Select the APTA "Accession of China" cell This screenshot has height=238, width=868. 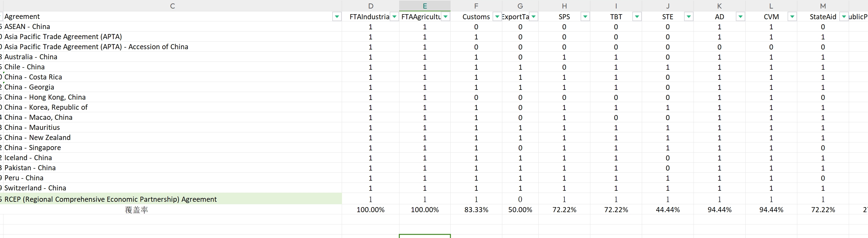[172, 47]
